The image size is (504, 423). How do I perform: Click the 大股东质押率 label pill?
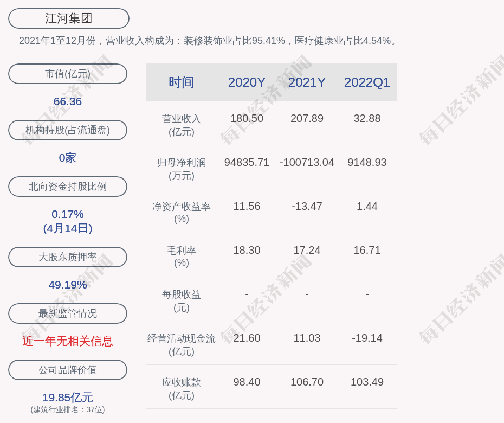point(68,257)
